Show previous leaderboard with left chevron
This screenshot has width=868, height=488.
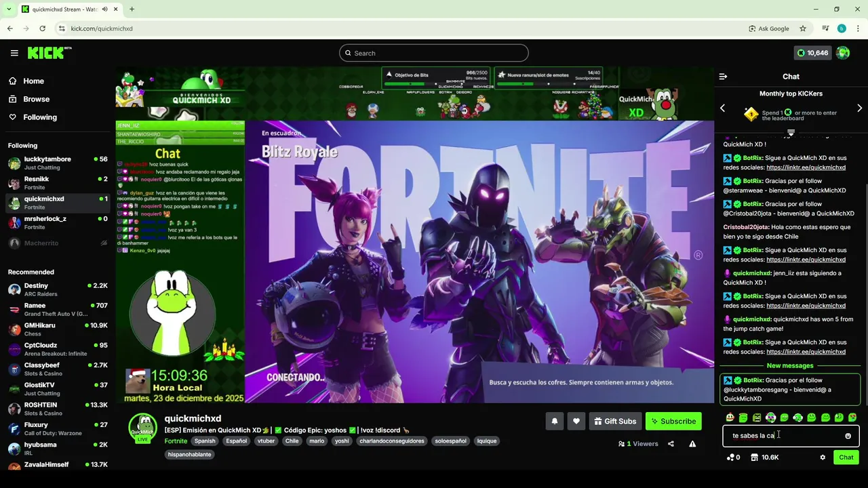(x=722, y=108)
